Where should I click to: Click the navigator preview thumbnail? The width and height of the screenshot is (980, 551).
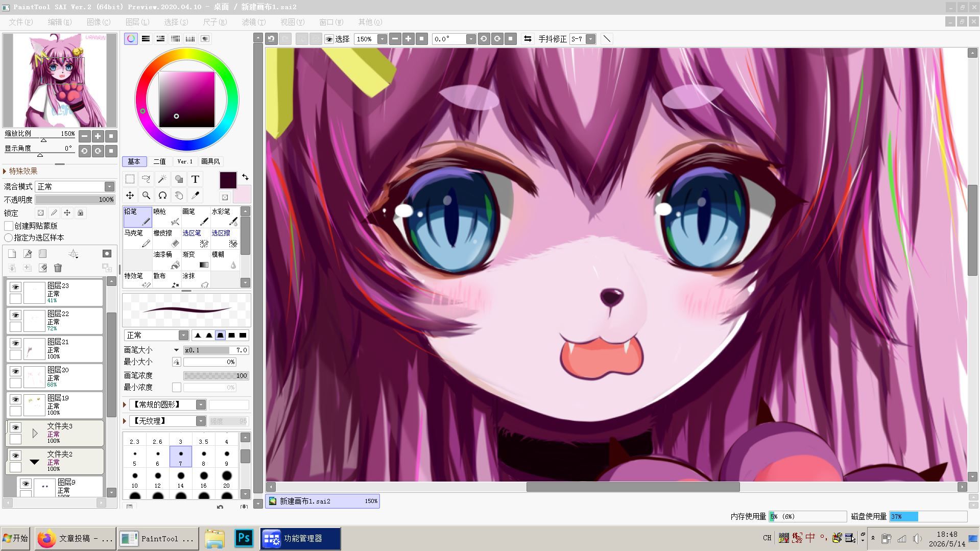pos(60,80)
